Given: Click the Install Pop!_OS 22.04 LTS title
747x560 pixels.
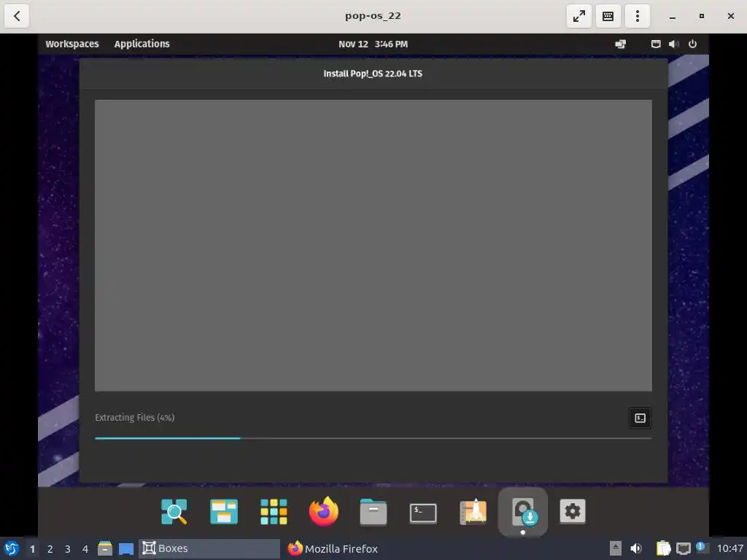Looking at the screenshot, I should [x=373, y=74].
